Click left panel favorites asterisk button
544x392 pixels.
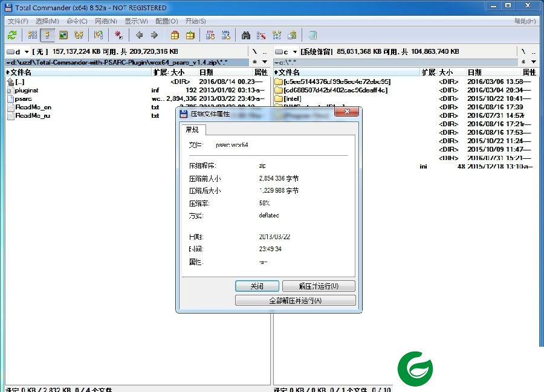[255, 62]
